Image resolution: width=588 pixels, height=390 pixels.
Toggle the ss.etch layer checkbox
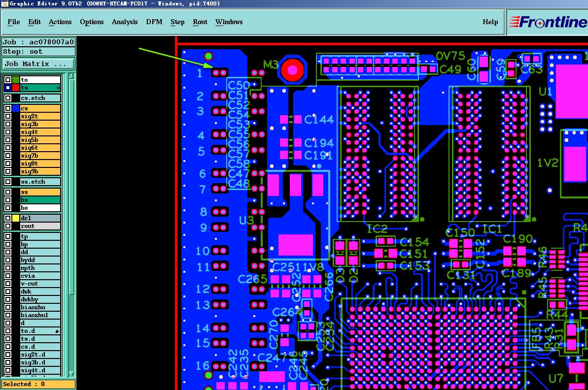tap(8, 182)
